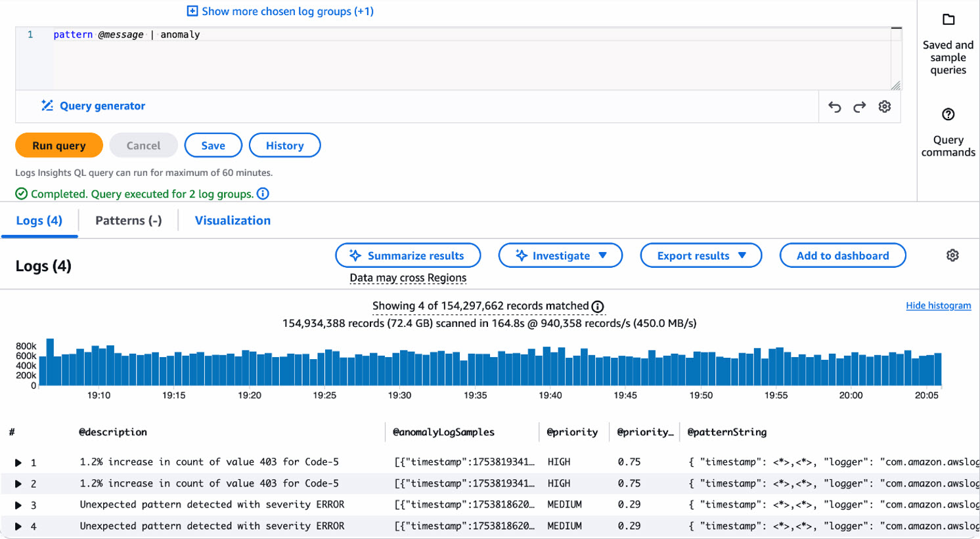Click row 3 Unexpected pattern description

(x=212, y=505)
